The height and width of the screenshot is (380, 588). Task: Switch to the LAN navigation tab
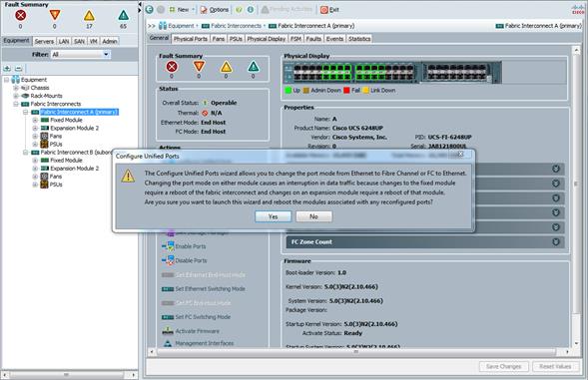tap(64, 41)
